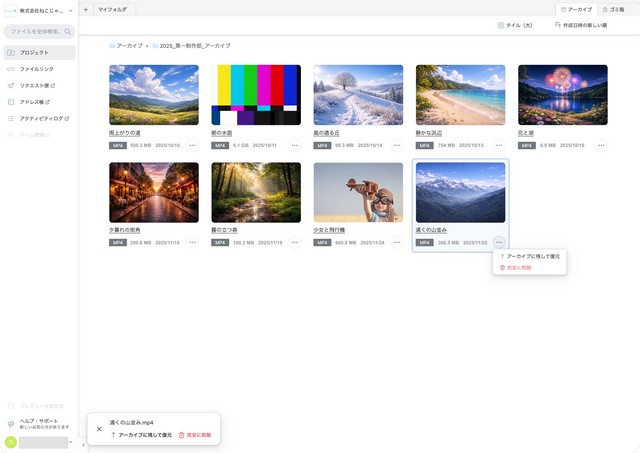This screenshot has height=453, width=640.
Task: Switch to the アーカイブ tab
Action: [x=576, y=9]
